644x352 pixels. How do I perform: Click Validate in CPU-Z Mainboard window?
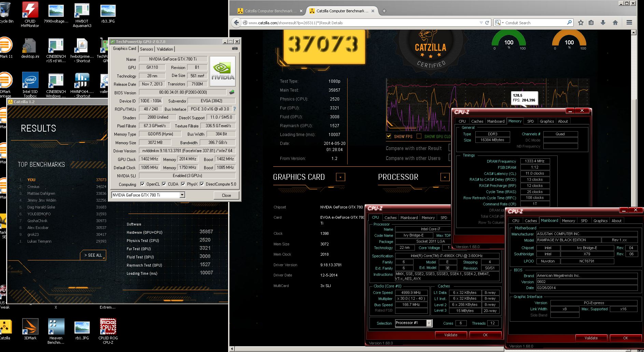pos(591,338)
